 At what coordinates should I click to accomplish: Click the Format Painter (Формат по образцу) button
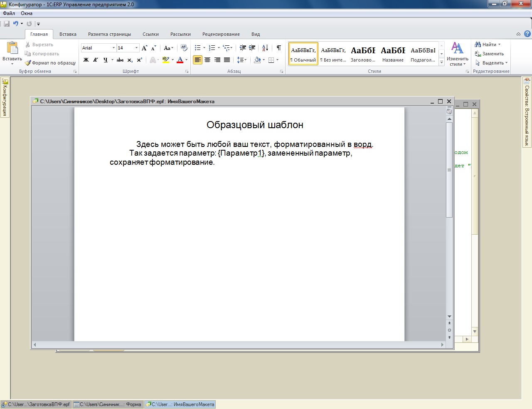tap(50, 63)
